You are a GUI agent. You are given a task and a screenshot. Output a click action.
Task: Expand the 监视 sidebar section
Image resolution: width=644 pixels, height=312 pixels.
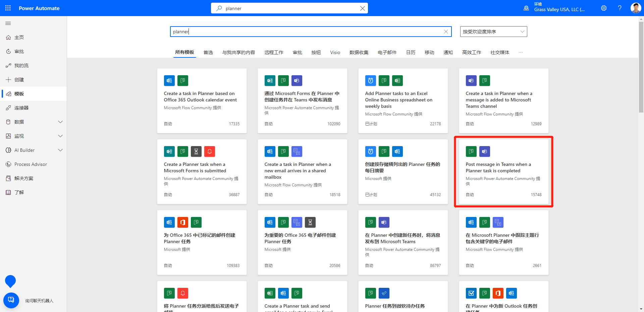(60, 136)
